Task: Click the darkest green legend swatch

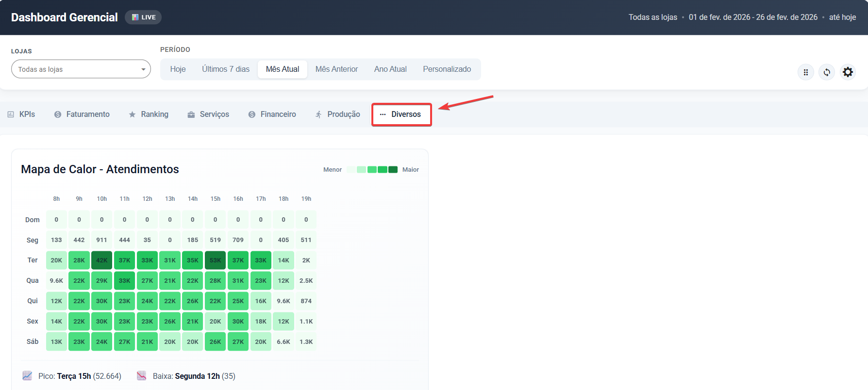Action: point(393,170)
